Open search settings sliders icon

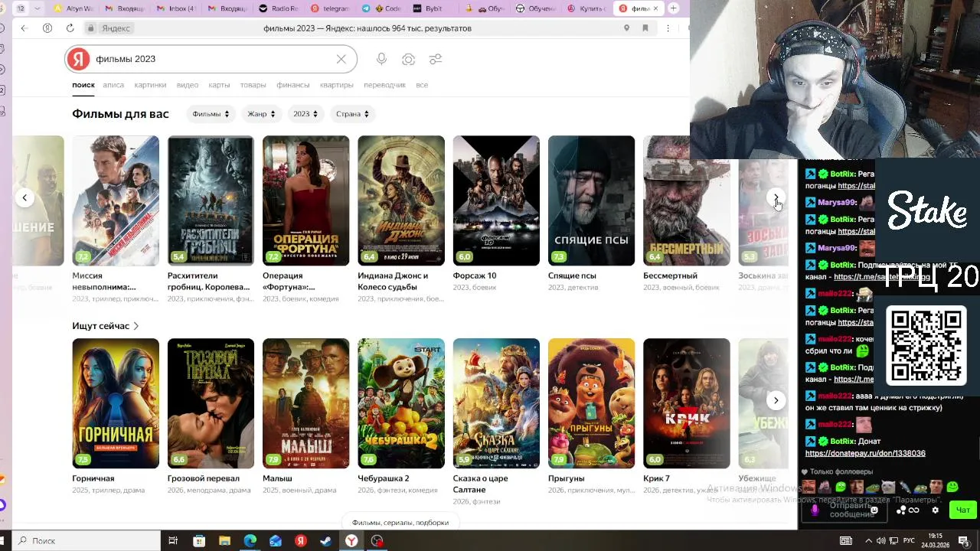pos(436,59)
